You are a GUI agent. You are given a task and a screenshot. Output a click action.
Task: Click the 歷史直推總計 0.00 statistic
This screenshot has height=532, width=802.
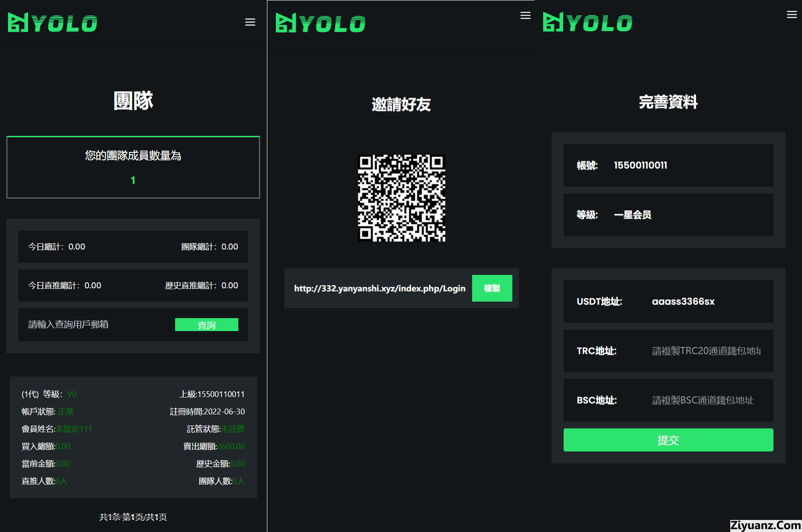tap(201, 286)
